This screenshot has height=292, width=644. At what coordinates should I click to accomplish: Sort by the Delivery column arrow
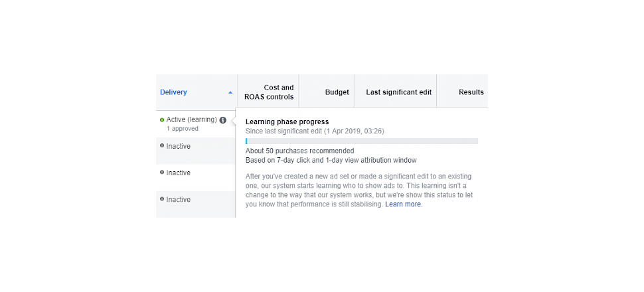click(230, 92)
